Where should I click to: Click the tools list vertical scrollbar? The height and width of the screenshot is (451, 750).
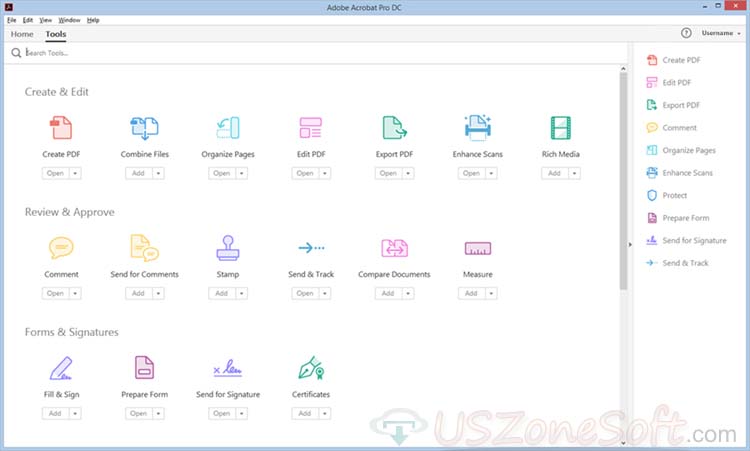click(x=623, y=181)
